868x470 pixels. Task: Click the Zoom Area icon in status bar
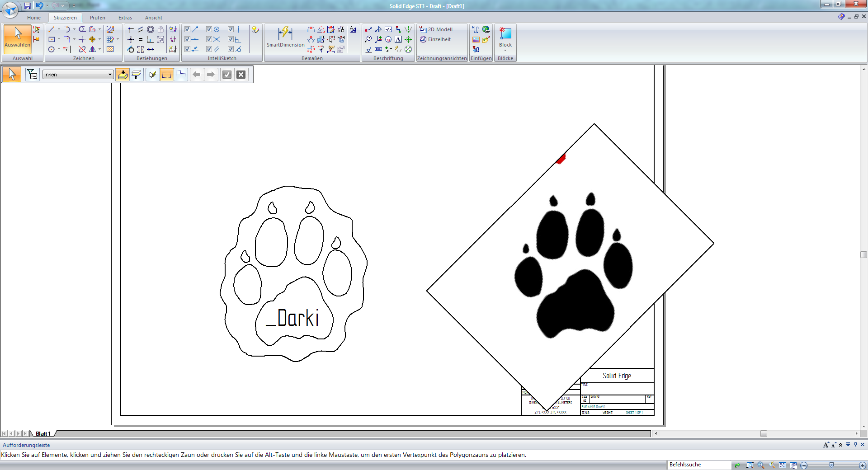[x=750, y=465]
